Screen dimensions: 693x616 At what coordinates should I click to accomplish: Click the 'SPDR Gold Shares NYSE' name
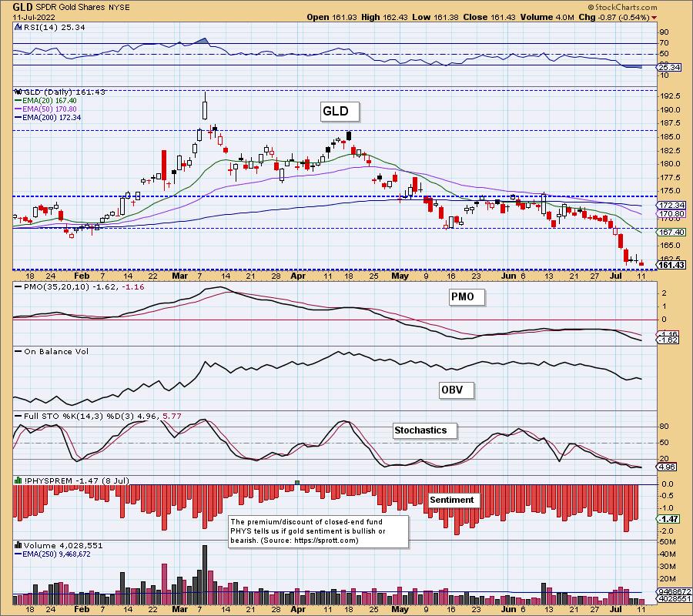82,8
